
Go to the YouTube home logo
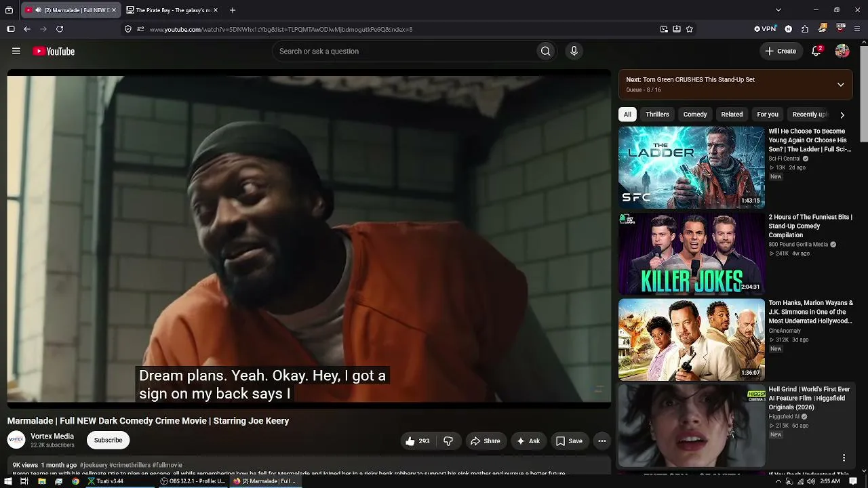[x=54, y=52]
